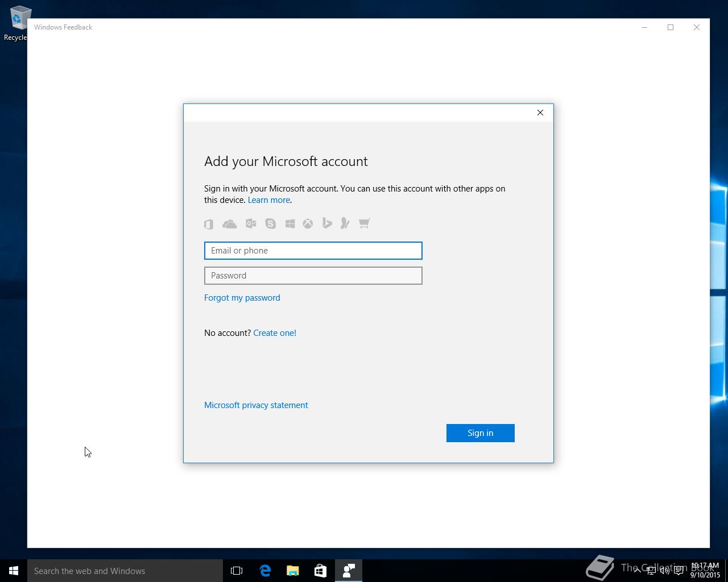Open the volume control tray icon
Image resolution: width=728 pixels, height=582 pixels.
coord(665,571)
